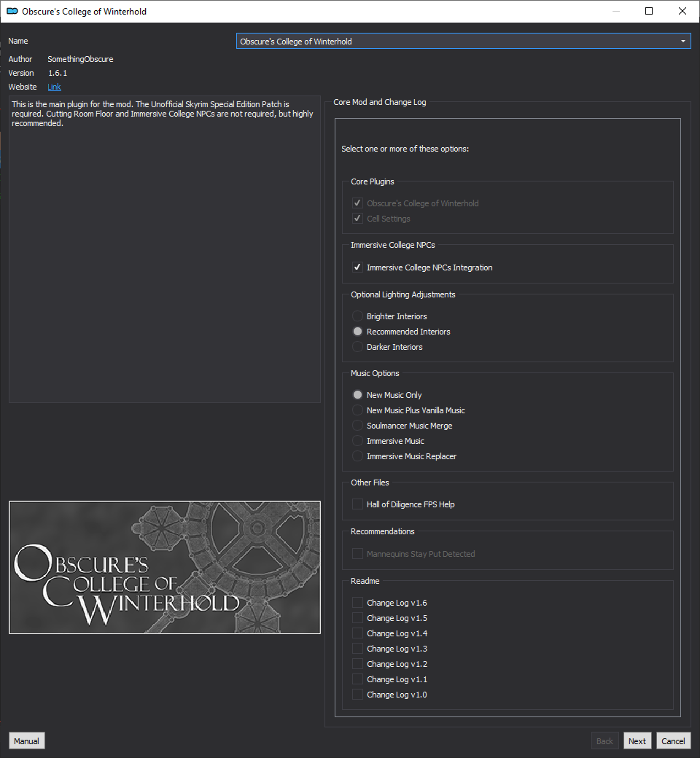700x758 pixels.
Task: Select Darker Interiors radio button
Action: [x=357, y=347]
